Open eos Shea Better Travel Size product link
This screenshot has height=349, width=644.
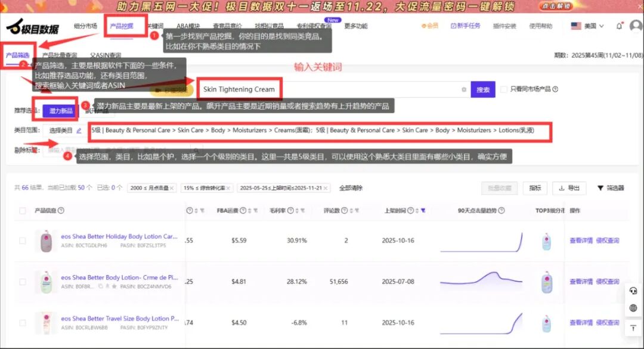coord(120,318)
